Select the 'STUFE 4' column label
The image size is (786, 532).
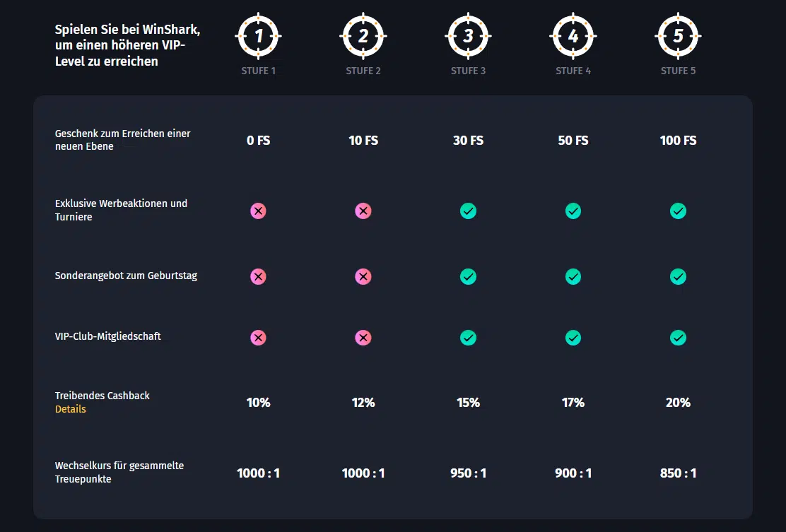coord(573,71)
